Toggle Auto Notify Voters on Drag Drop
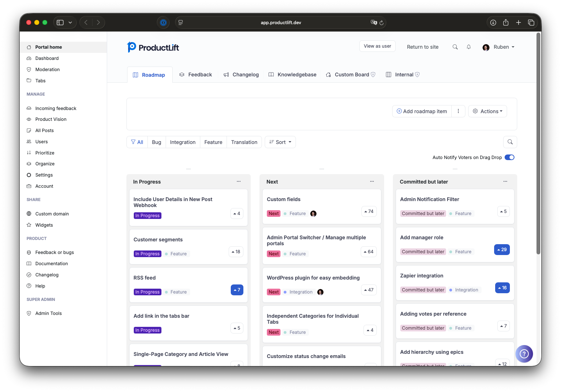 (x=510, y=157)
